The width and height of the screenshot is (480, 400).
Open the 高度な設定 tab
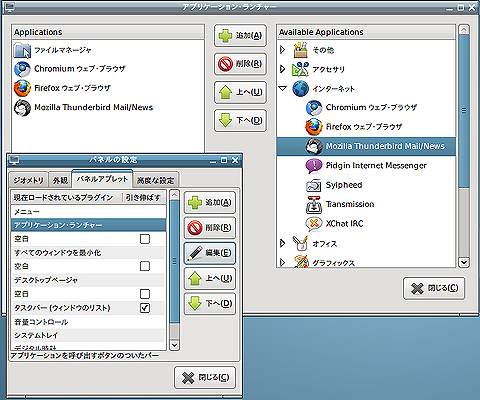[x=155, y=180]
